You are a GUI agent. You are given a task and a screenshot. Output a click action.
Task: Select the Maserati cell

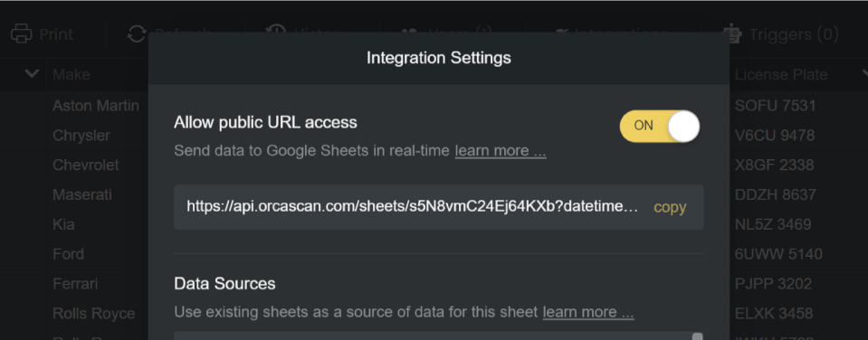[82, 194]
